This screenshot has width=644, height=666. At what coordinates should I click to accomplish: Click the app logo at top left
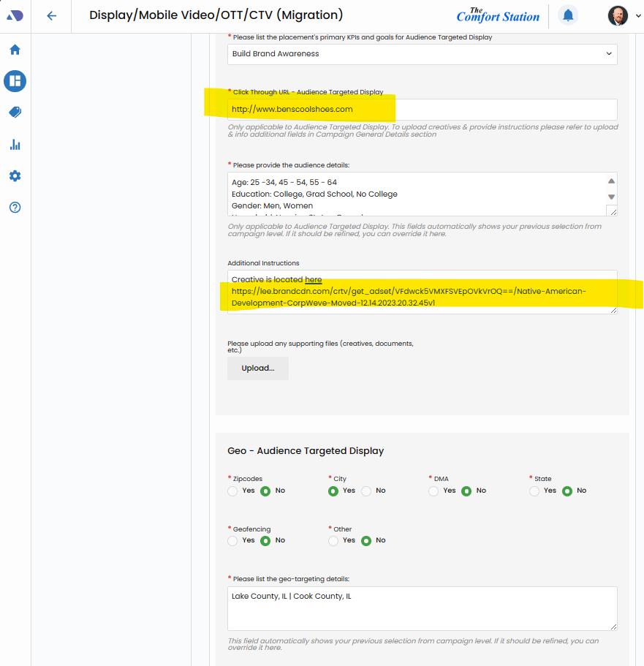coord(15,15)
